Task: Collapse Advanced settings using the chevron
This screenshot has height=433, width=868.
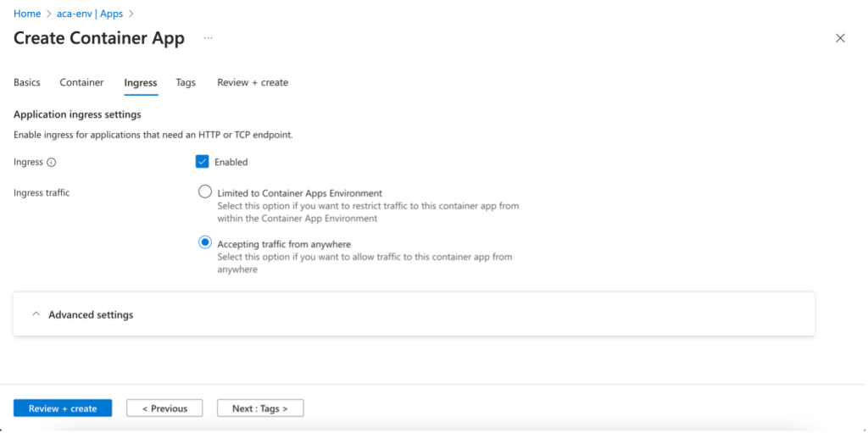Action: [x=36, y=314]
